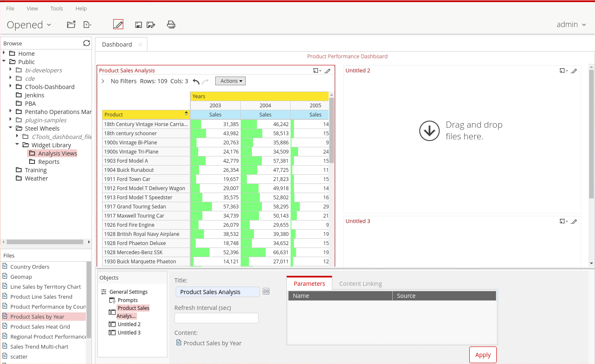
Task: Refresh the Browse panel
Action: coord(87,43)
